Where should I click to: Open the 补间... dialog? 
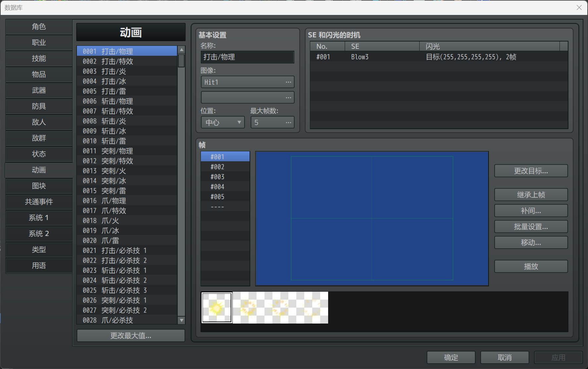[x=531, y=211]
